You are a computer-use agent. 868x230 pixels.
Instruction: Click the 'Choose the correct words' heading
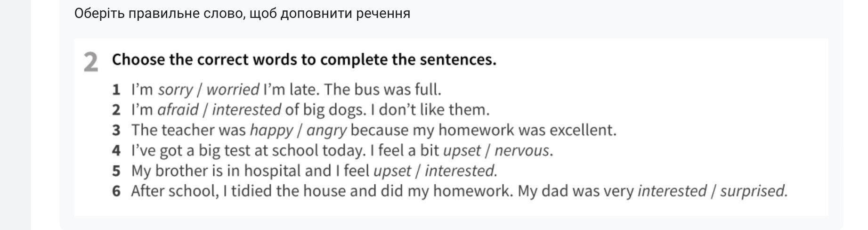tap(304, 60)
